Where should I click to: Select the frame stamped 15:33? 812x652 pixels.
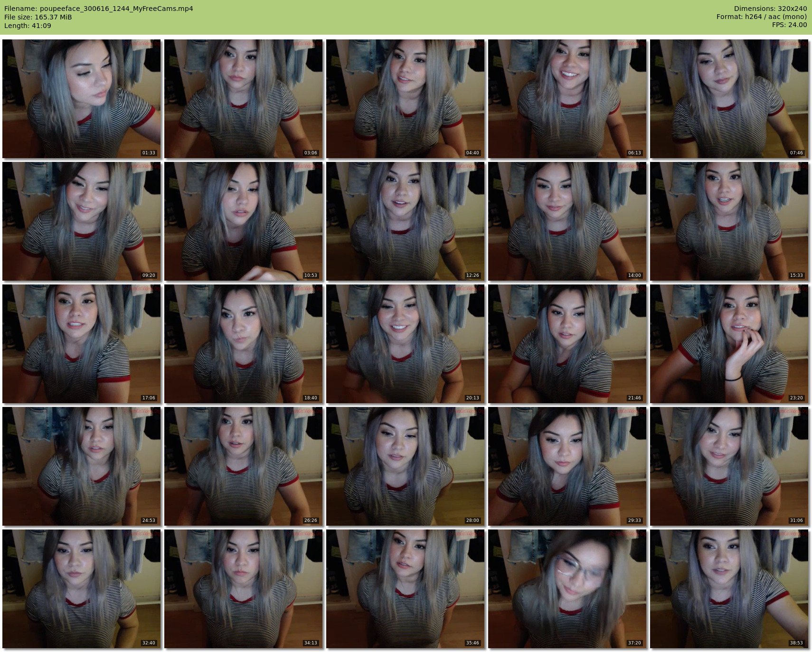click(729, 221)
